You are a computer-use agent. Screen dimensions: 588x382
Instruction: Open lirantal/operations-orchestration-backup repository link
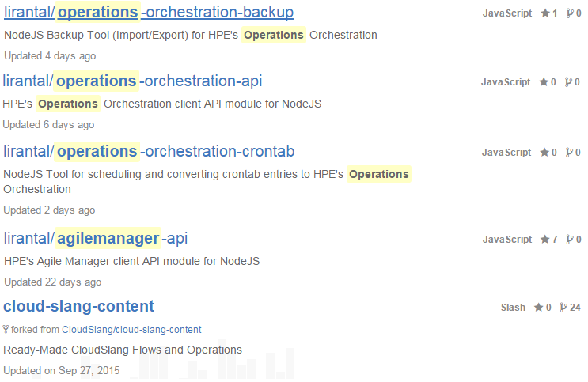pyautogui.click(x=149, y=13)
